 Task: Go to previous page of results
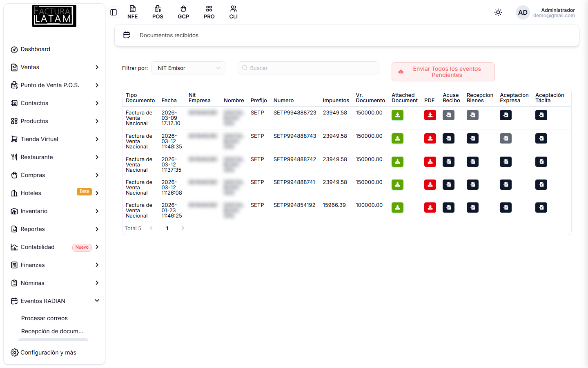click(151, 228)
